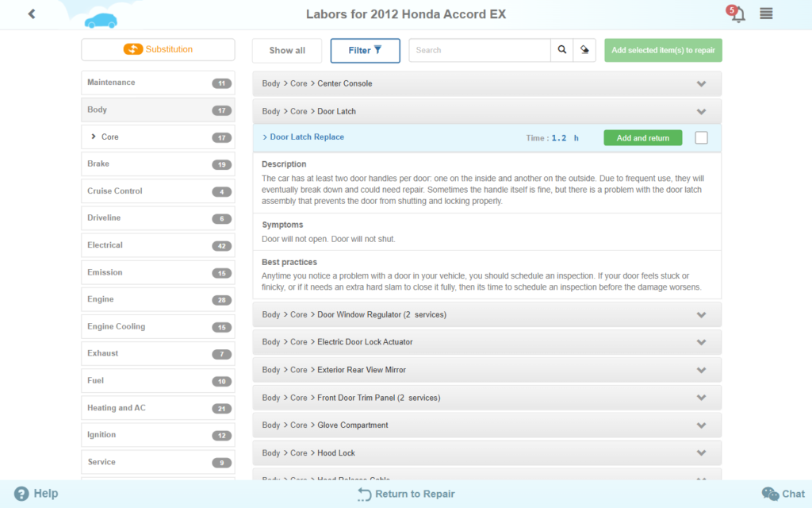Select the Exhaust category
Viewport: 812px width, 508px height.
(x=158, y=353)
